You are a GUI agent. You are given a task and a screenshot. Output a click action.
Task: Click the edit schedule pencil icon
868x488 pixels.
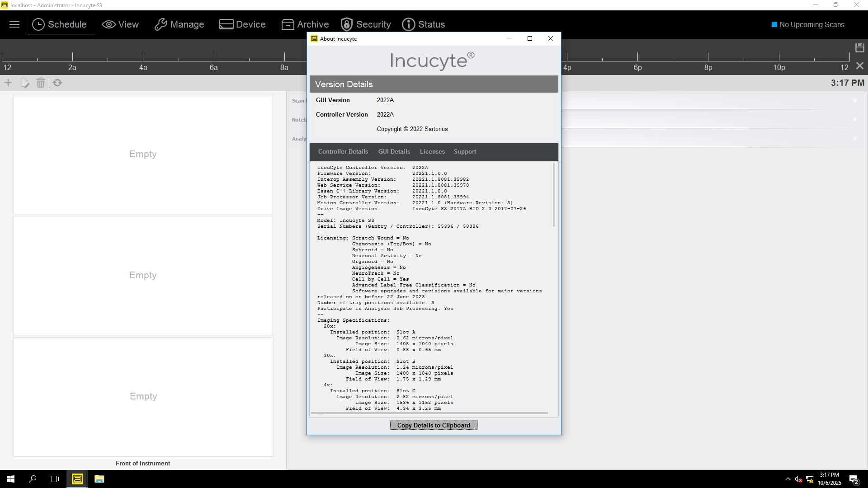tap(25, 83)
